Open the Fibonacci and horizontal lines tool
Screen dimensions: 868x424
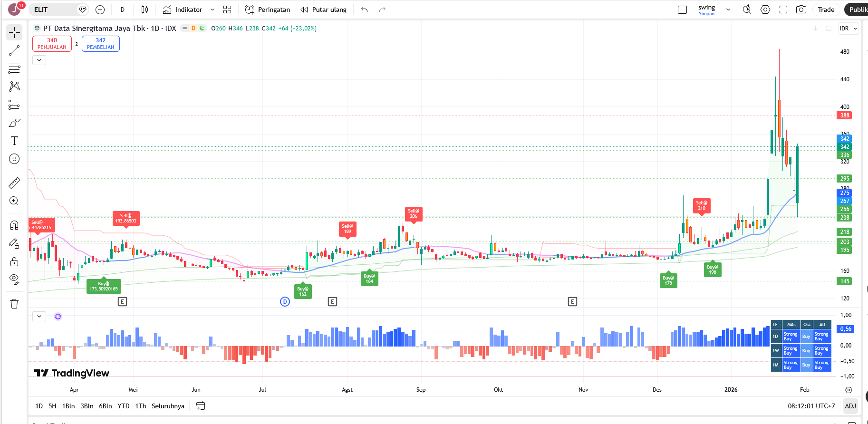[x=14, y=68]
